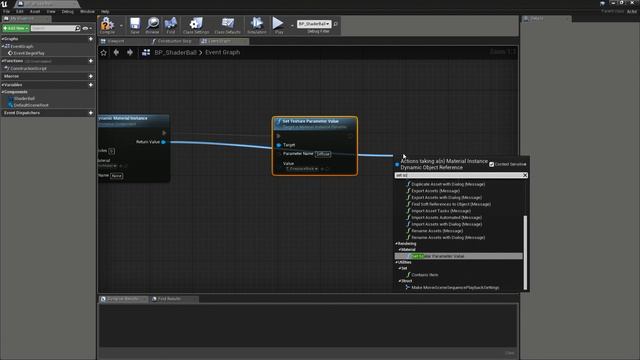Clear the action search with X icon

[x=525, y=175]
